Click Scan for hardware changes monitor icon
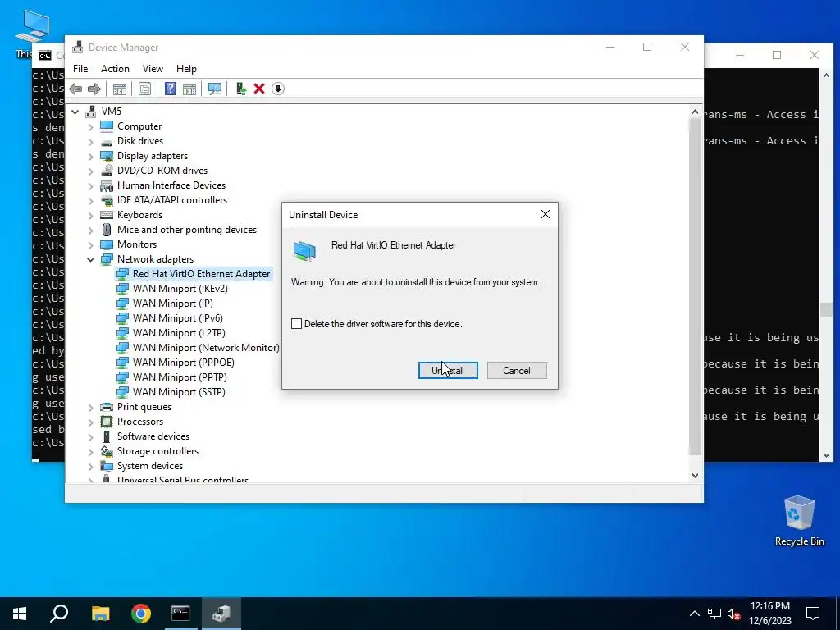Image resolution: width=840 pixels, height=630 pixels. point(215,89)
